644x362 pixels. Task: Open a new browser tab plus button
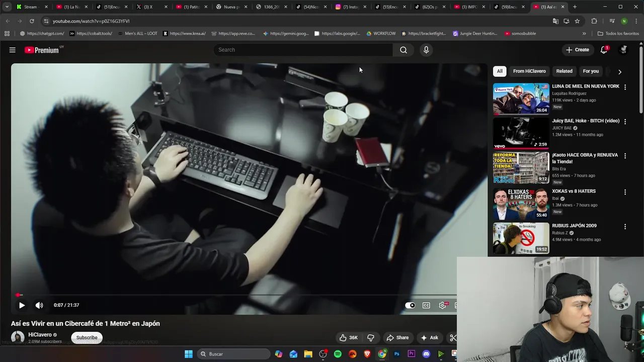coord(575,7)
